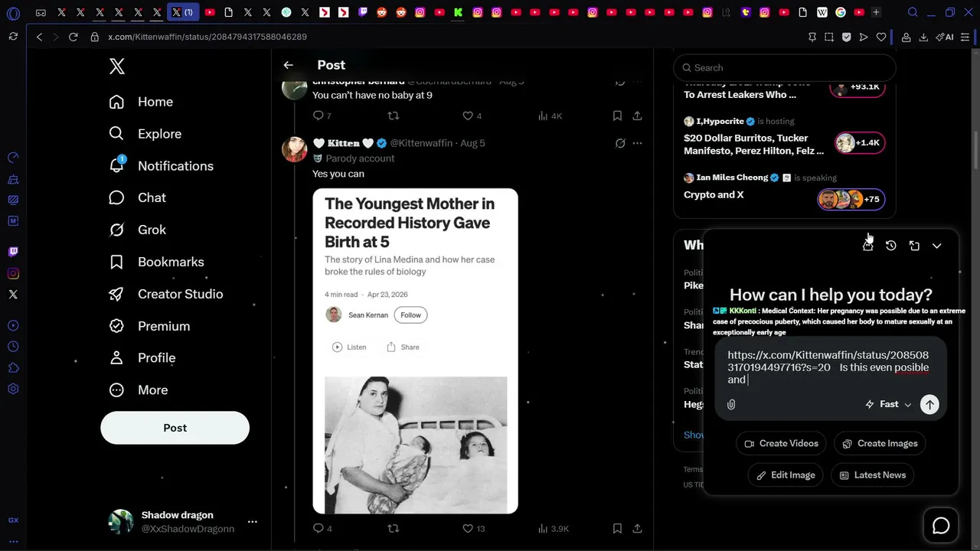
Task: Open Creator Studio page
Action: click(166, 294)
